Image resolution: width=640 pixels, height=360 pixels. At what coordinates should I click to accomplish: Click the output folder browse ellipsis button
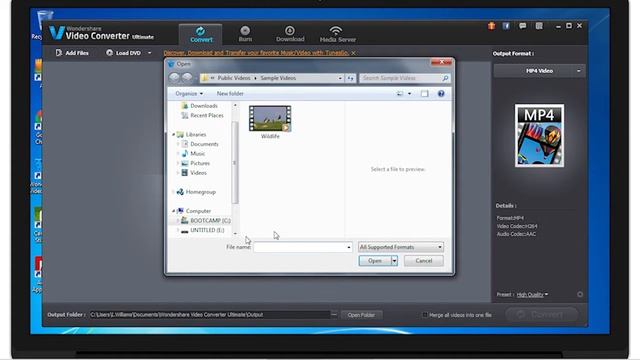pyautogui.click(x=334, y=315)
